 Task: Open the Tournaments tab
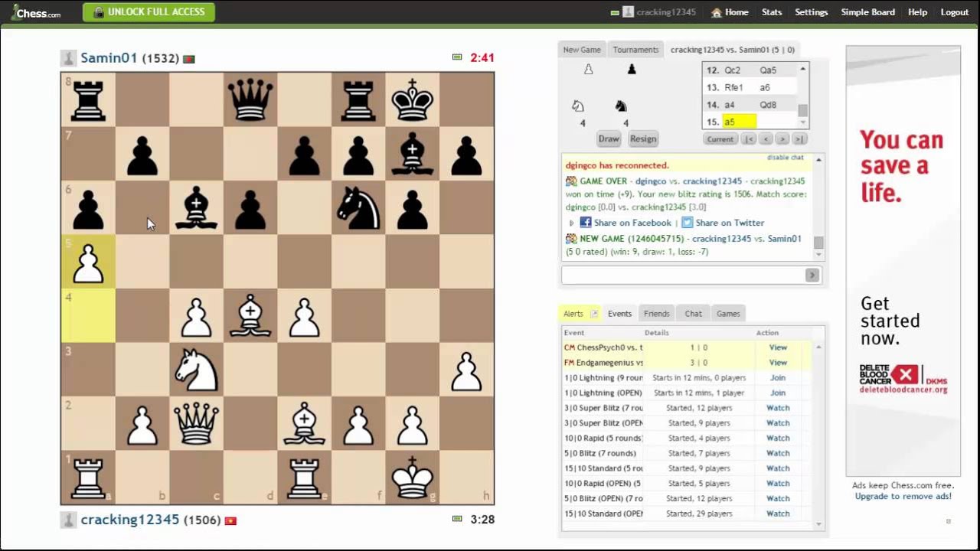[x=635, y=50]
